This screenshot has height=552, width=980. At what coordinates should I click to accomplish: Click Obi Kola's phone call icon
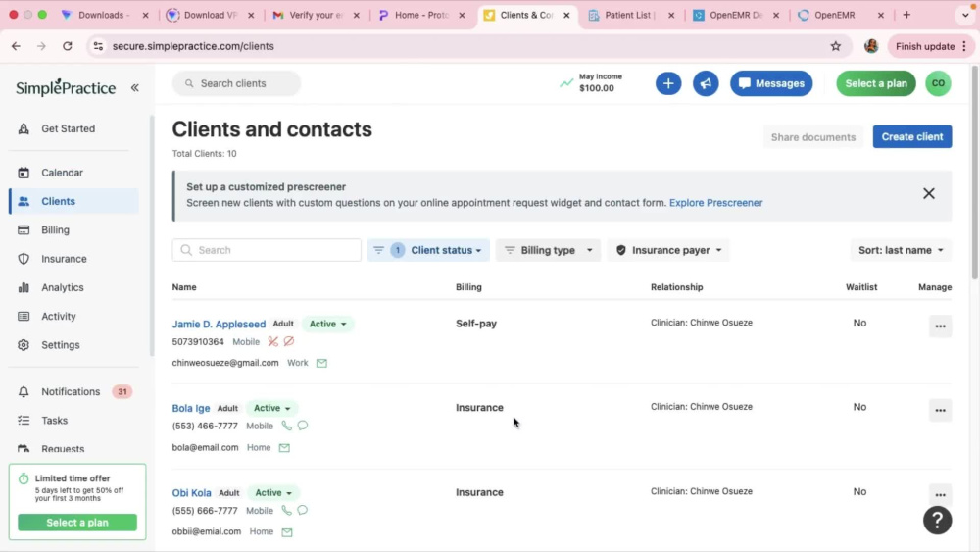[x=286, y=511]
